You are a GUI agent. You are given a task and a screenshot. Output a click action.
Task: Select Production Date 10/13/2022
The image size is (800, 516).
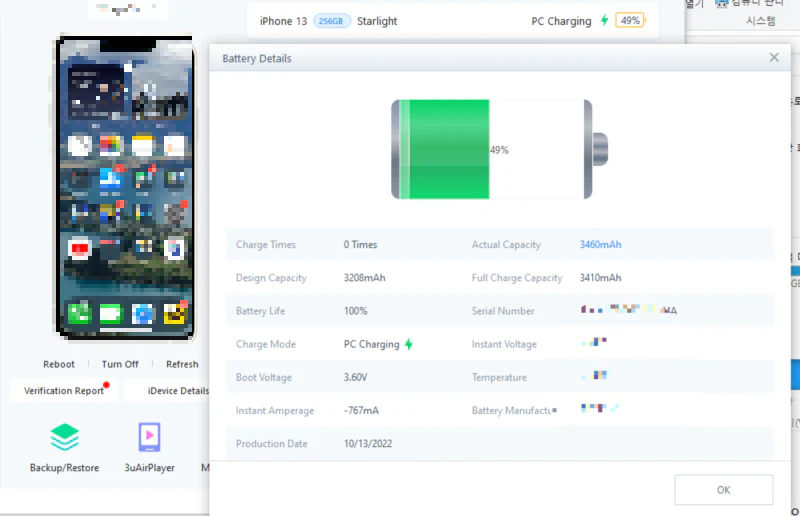pyautogui.click(x=368, y=444)
